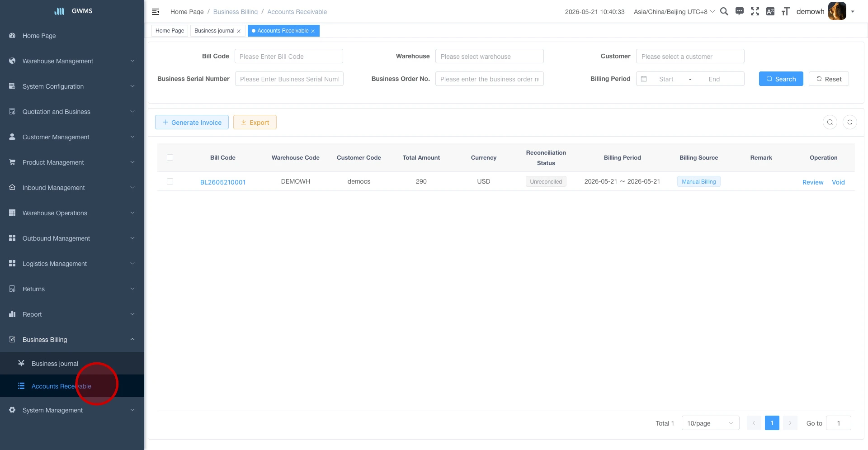Open the Warehouse select dropdown
This screenshot has height=450, width=868.
pos(490,56)
